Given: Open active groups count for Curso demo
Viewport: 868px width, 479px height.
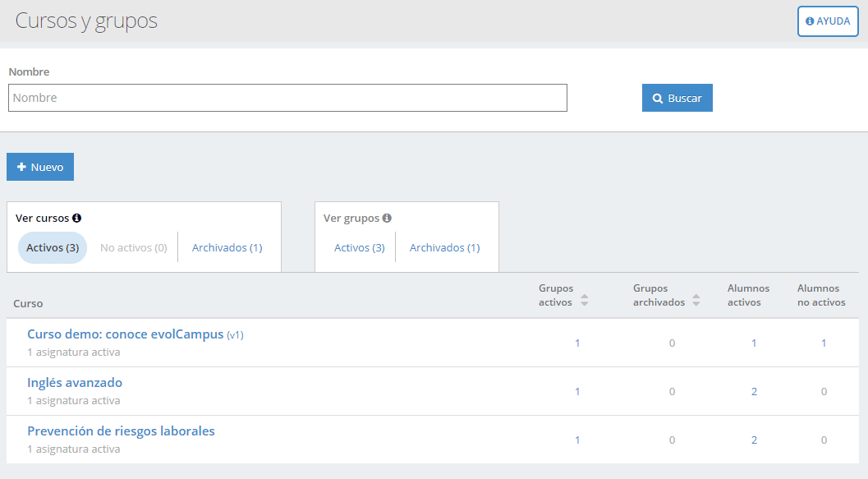Looking at the screenshot, I should pos(577,343).
